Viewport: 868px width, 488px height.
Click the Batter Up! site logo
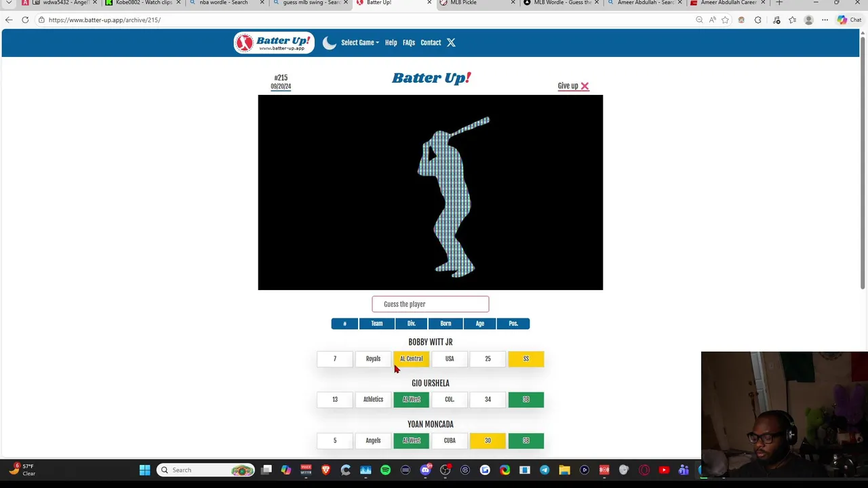point(274,43)
